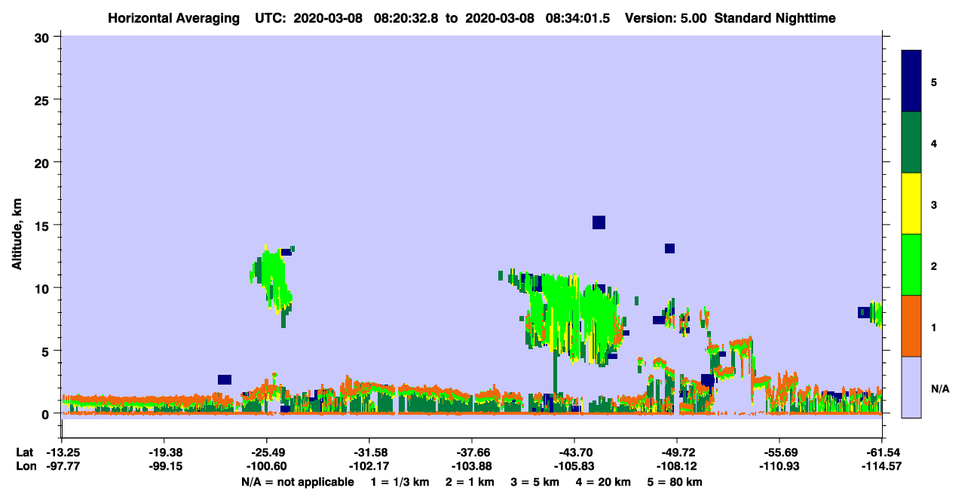Click the altitude tick label '15'
This screenshot has height=503, width=980.
(44, 225)
